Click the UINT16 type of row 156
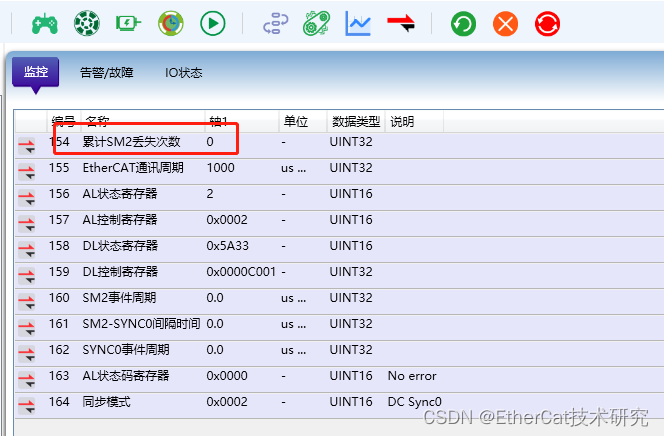This screenshot has width=664, height=436. [x=351, y=194]
